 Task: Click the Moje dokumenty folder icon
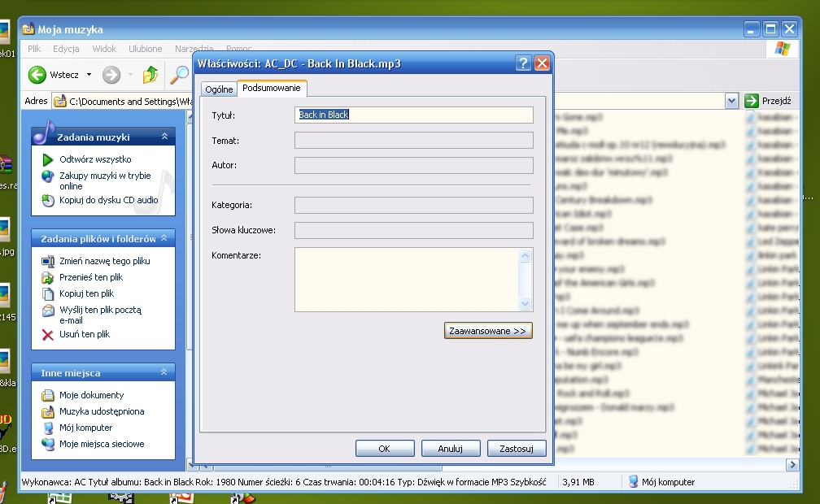click(x=47, y=395)
